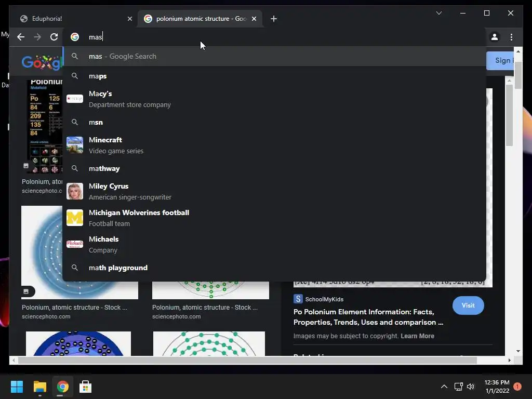
Task: Choose the 'msn' suggestion
Action: click(274, 122)
